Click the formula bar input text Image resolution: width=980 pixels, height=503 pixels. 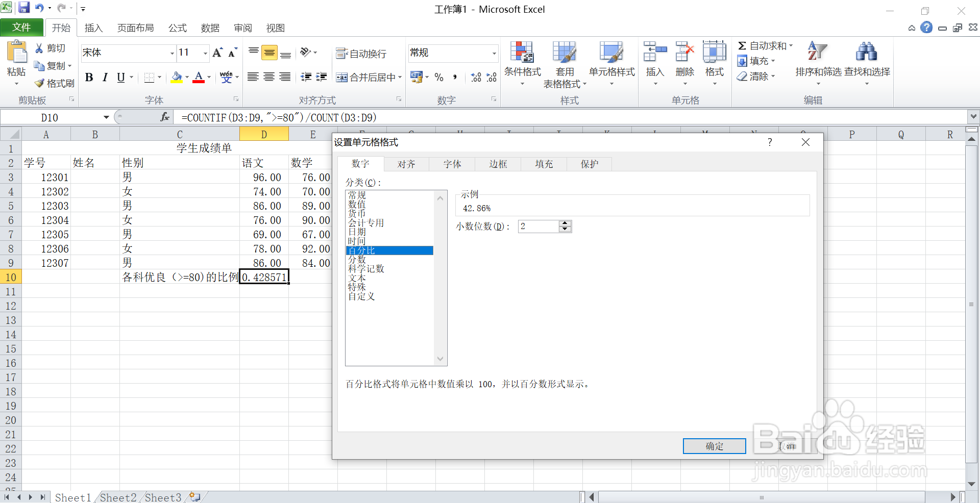click(279, 118)
